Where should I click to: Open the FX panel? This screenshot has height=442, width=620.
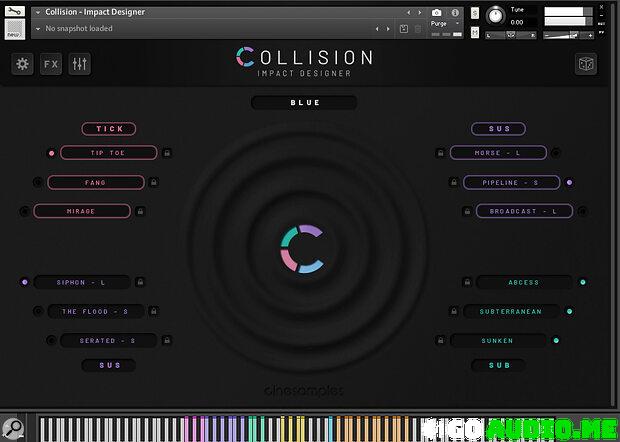[x=51, y=64]
